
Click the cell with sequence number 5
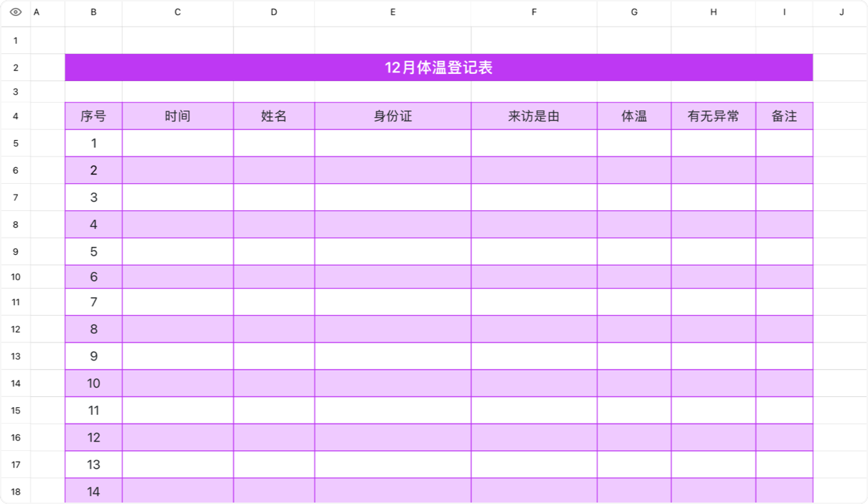point(94,252)
